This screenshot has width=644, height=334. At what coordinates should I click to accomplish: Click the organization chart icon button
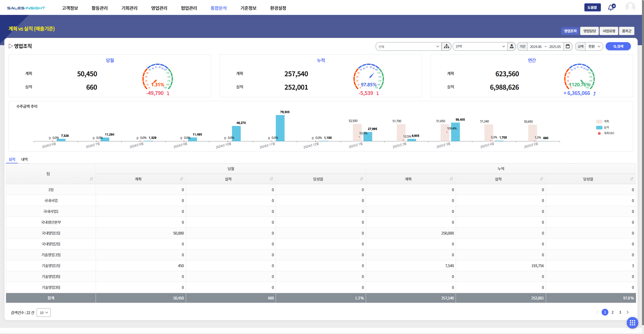pyautogui.click(x=446, y=46)
